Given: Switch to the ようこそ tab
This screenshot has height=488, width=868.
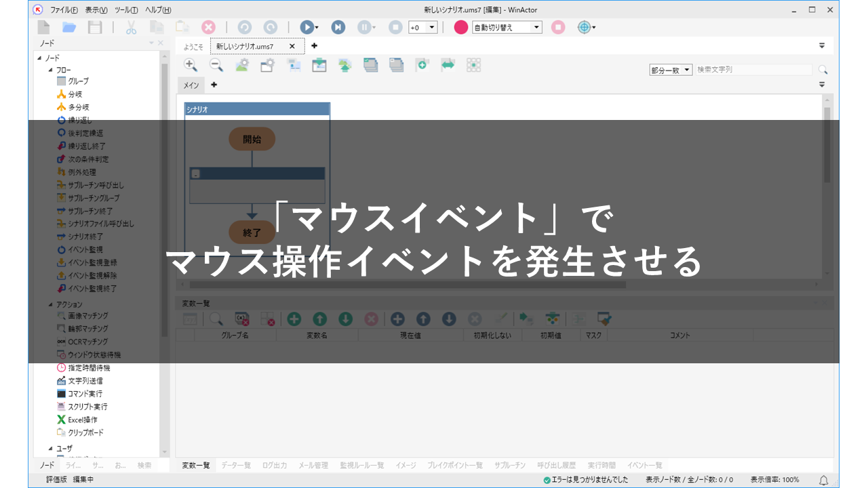Looking at the screenshot, I should [193, 46].
